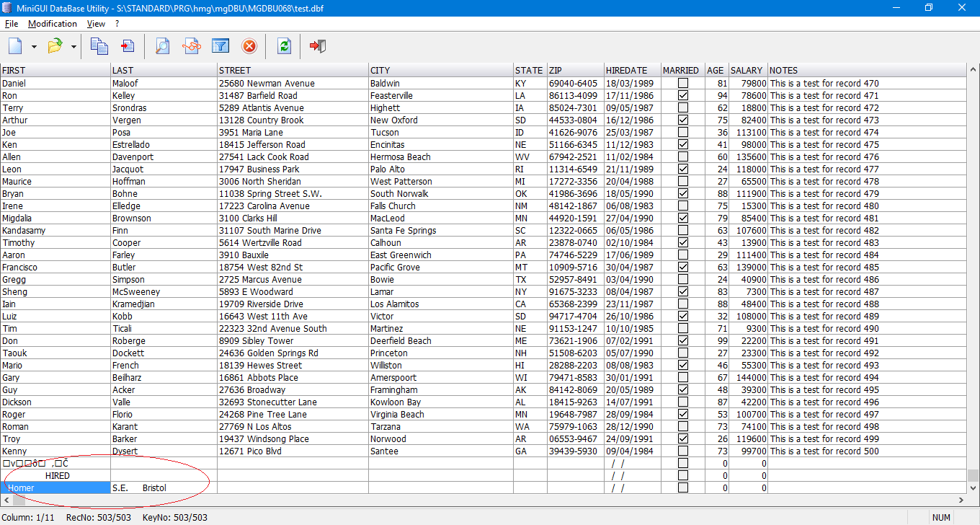Click the Copy documents toolbar icon
This screenshot has height=525, width=980.
pyautogui.click(x=99, y=46)
